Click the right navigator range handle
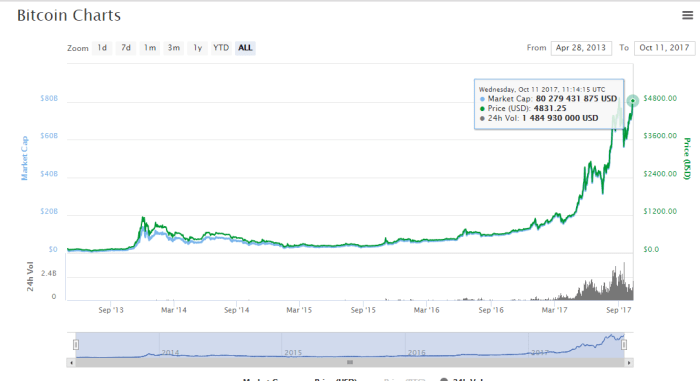Viewport: 700px width, 381px height. click(x=624, y=345)
